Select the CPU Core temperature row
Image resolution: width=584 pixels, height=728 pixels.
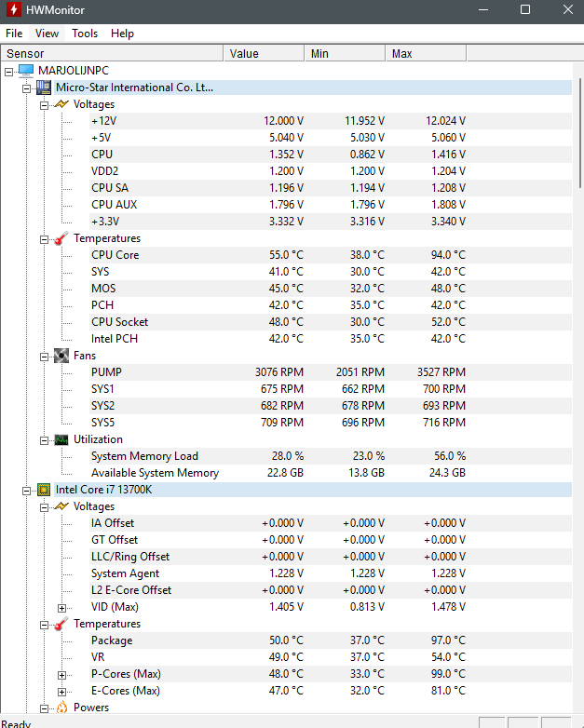[x=331, y=255]
